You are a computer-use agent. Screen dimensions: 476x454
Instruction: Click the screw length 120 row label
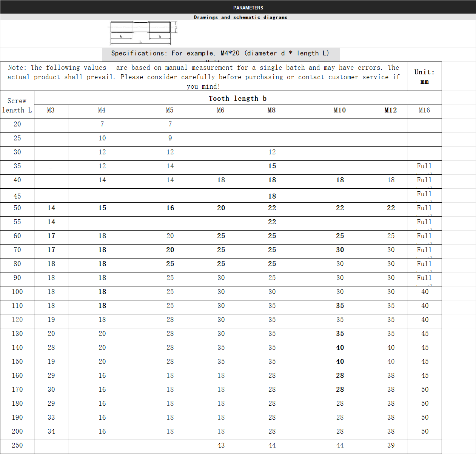(17, 320)
